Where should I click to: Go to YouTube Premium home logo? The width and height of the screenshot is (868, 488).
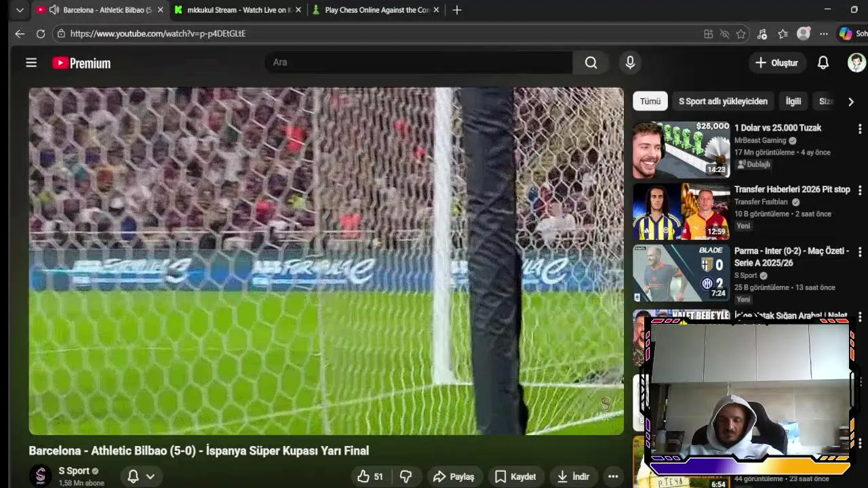point(81,63)
